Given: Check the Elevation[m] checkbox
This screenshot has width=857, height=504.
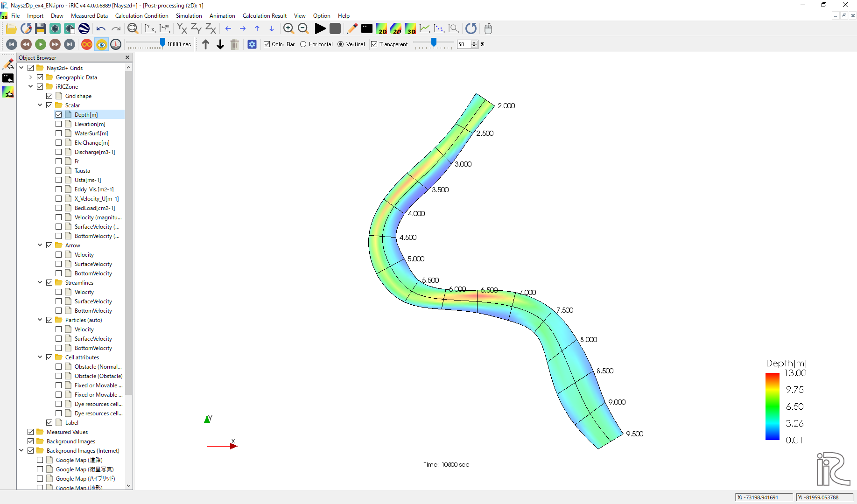Looking at the screenshot, I should pyautogui.click(x=59, y=124).
